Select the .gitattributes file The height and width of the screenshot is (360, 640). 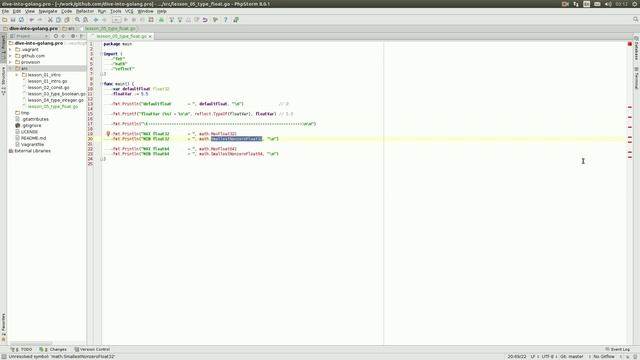(x=35, y=119)
